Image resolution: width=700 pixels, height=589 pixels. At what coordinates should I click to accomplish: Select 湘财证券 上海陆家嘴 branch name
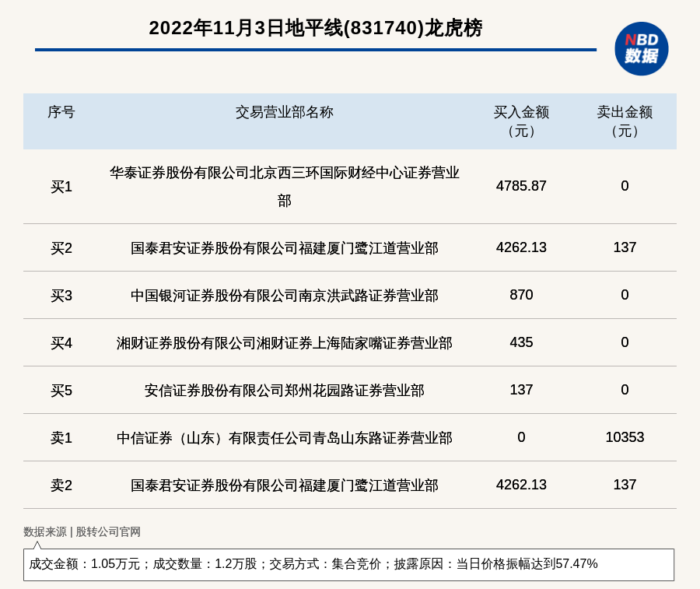coord(285,343)
